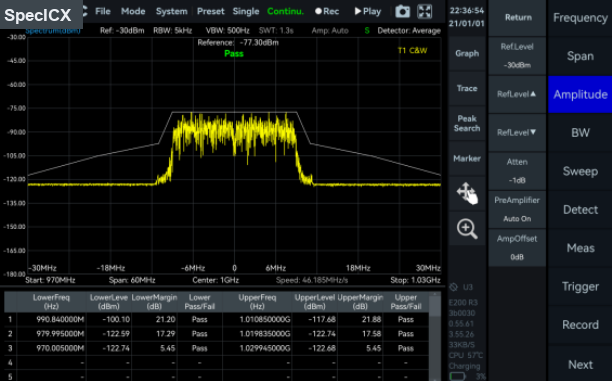Click the results table vertical scrollbar

pyautogui.click(x=434, y=336)
